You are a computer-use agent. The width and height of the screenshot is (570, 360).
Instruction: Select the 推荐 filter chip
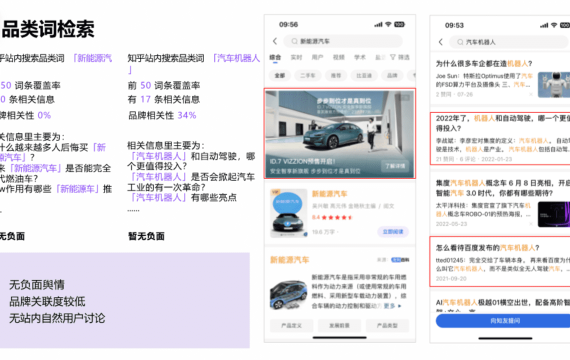point(336,75)
